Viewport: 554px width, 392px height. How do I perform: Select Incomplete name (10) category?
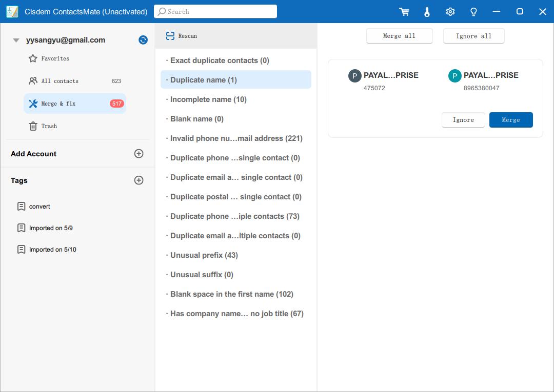coord(208,99)
